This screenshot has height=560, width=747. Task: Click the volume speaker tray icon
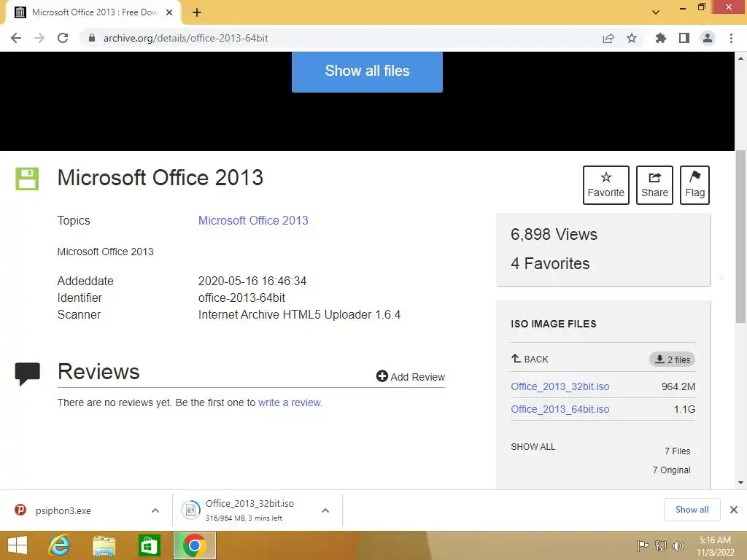pyautogui.click(x=678, y=545)
